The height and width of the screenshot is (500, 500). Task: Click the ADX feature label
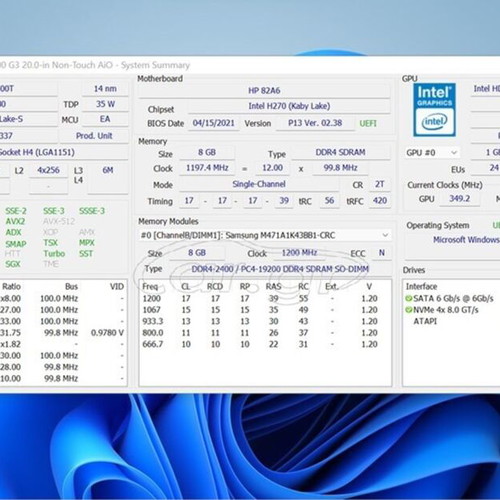[13, 232]
